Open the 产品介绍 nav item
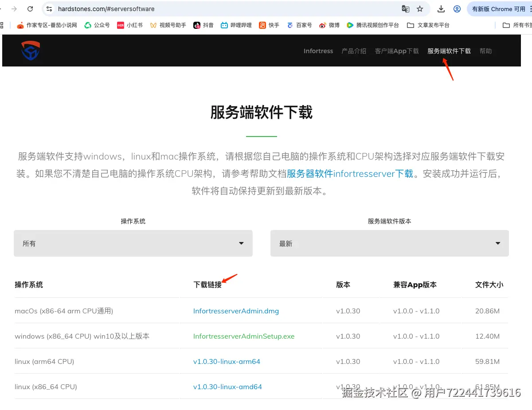Viewport: 532px width, 410px height. (x=354, y=51)
